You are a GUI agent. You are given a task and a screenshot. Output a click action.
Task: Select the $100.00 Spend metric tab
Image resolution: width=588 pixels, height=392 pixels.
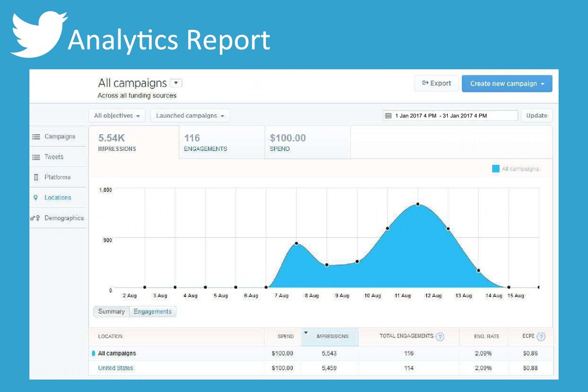click(308, 142)
